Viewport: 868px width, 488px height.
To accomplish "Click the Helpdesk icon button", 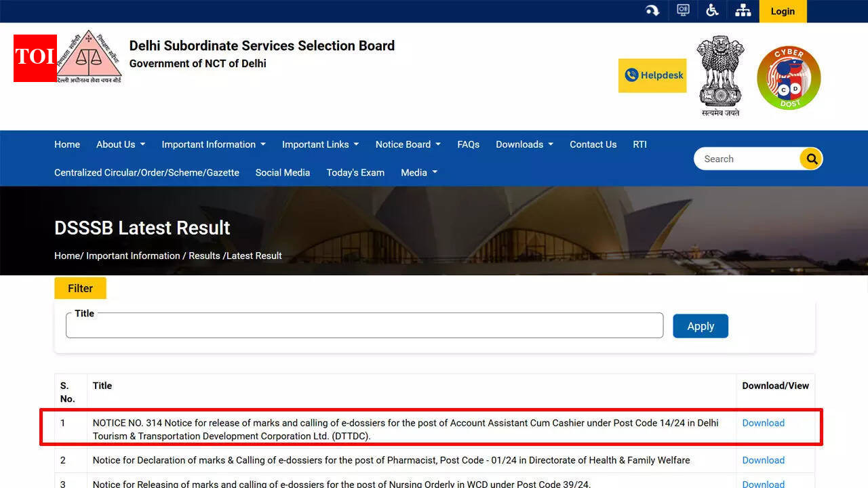I will (x=652, y=75).
